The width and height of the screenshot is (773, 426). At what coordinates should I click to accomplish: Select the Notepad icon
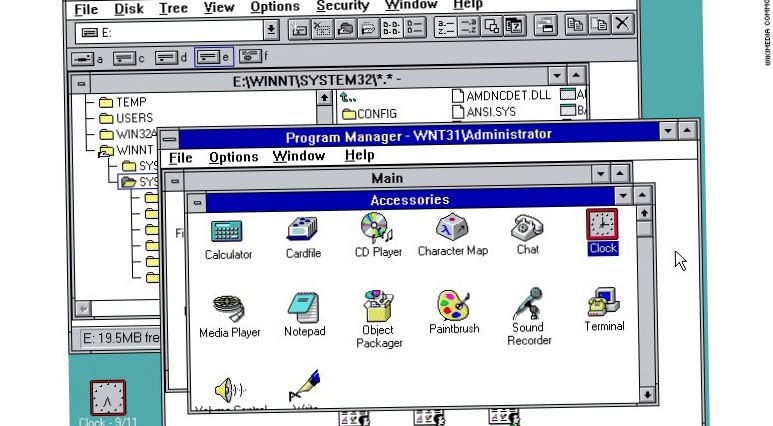pos(304,308)
